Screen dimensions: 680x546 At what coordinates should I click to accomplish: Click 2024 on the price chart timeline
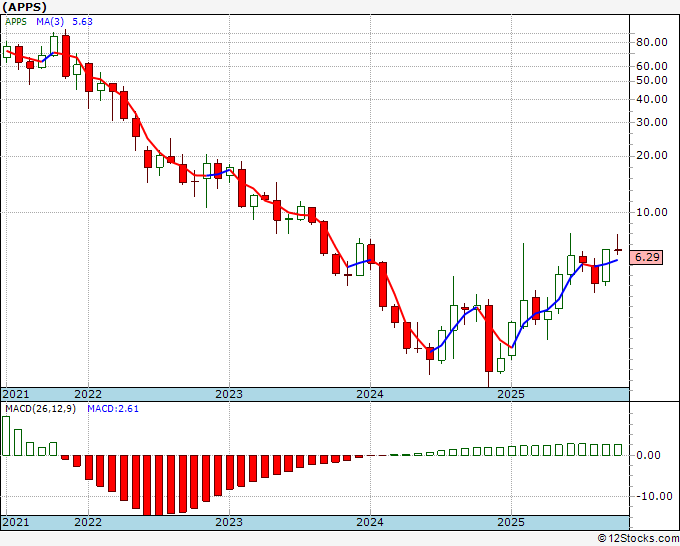[370, 394]
